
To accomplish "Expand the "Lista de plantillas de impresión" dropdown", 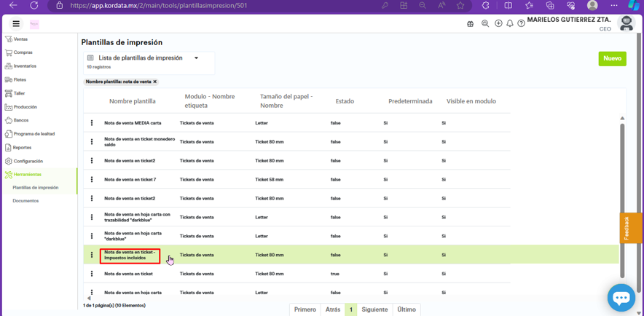I will pyautogui.click(x=196, y=58).
